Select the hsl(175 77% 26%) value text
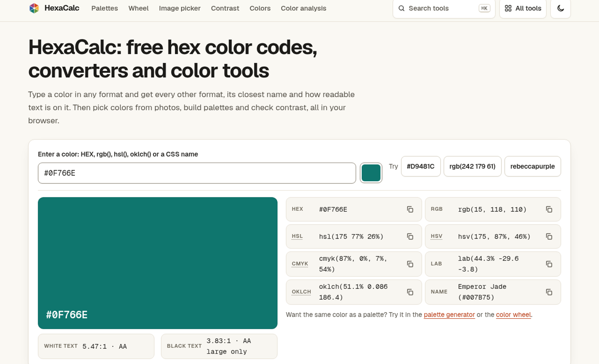 [x=351, y=237]
